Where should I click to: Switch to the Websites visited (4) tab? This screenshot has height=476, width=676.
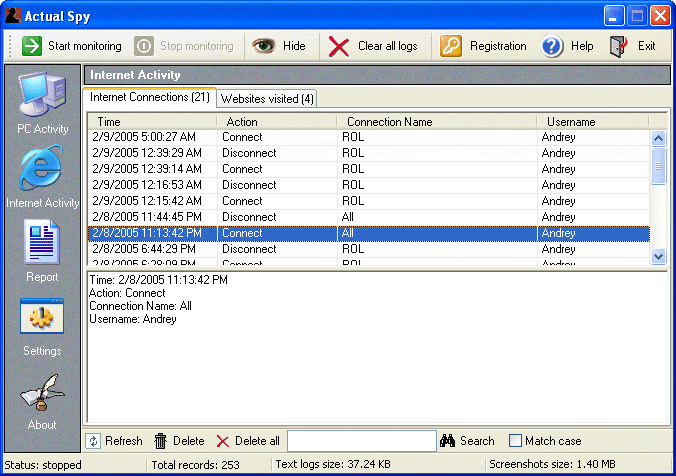click(267, 99)
